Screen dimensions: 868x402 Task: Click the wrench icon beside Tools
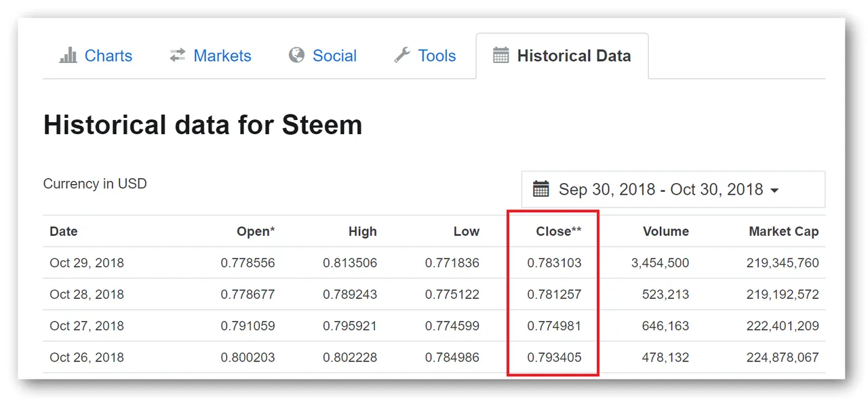point(402,55)
